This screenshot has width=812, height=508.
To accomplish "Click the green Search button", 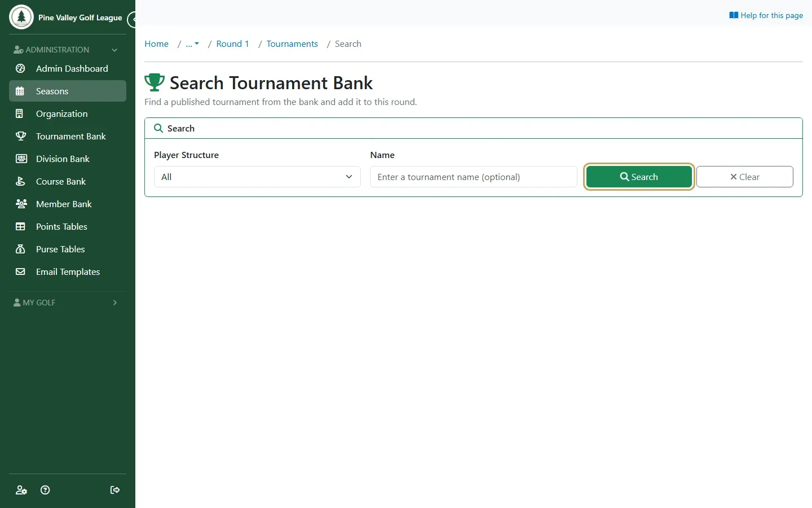I will (639, 177).
